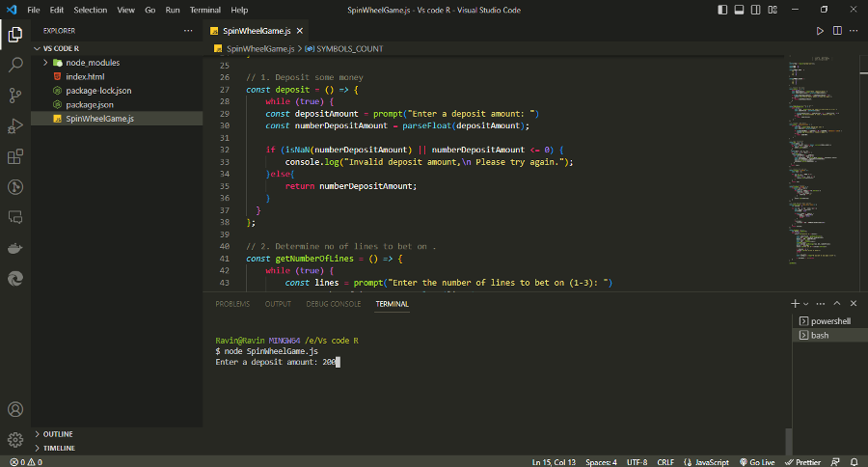Change end of line via CRLF

(x=665, y=462)
